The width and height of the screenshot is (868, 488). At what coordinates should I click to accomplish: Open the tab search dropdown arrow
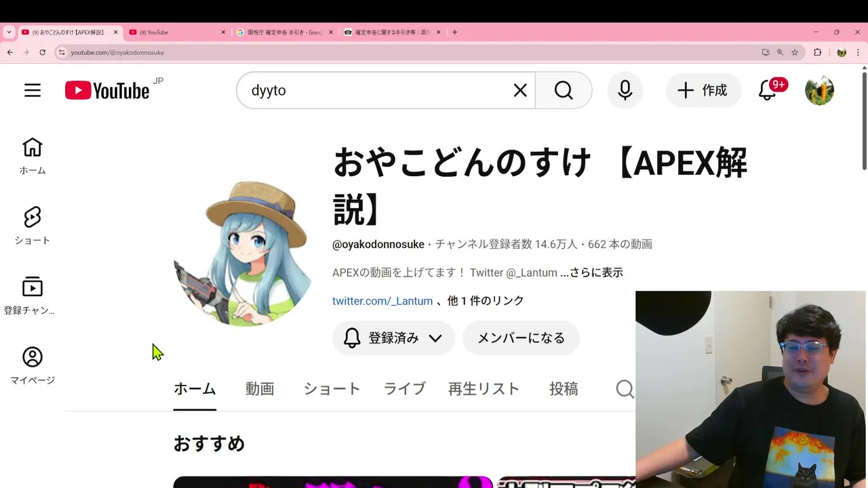(9, 32)
